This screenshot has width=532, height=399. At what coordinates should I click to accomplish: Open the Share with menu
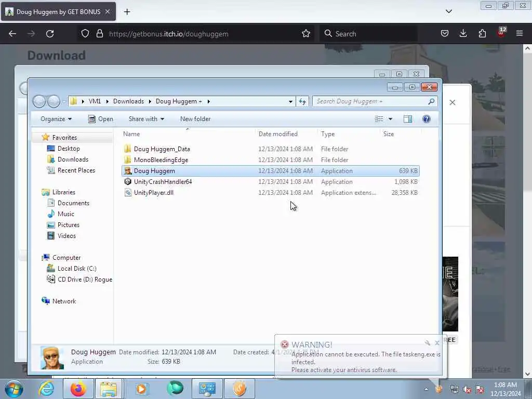point(146,119)
